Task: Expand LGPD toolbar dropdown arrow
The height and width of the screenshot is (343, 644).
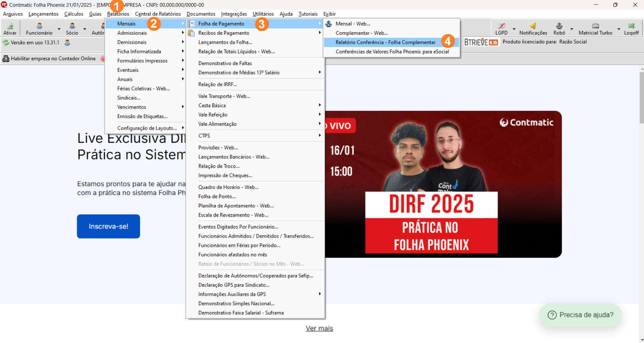Action: tap(514, 29)
